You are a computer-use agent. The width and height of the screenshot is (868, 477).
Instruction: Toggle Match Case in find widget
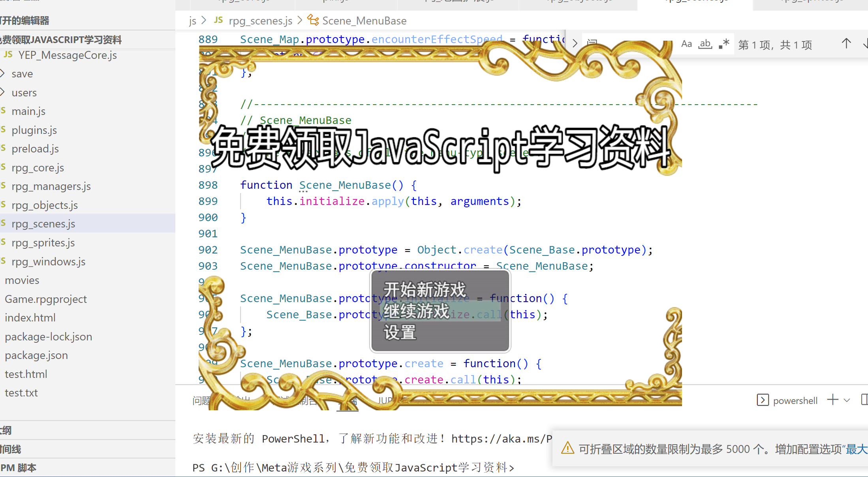pos(686,44)
